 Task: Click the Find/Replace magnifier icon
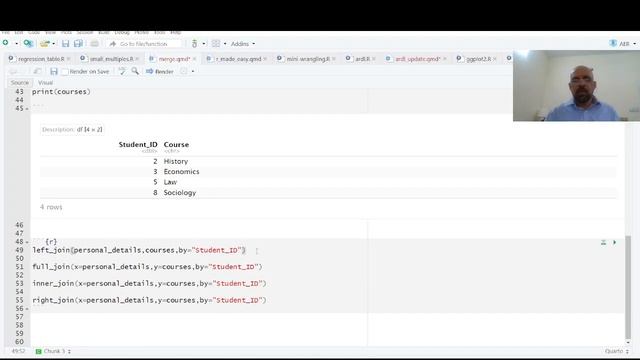click(x=135, y=71)
